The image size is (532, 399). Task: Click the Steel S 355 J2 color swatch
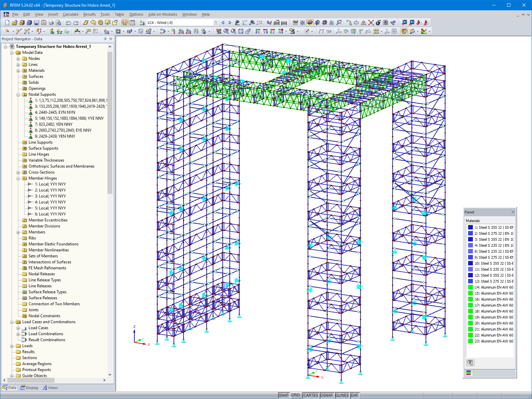pyautogui.click(x=470, y=227)
